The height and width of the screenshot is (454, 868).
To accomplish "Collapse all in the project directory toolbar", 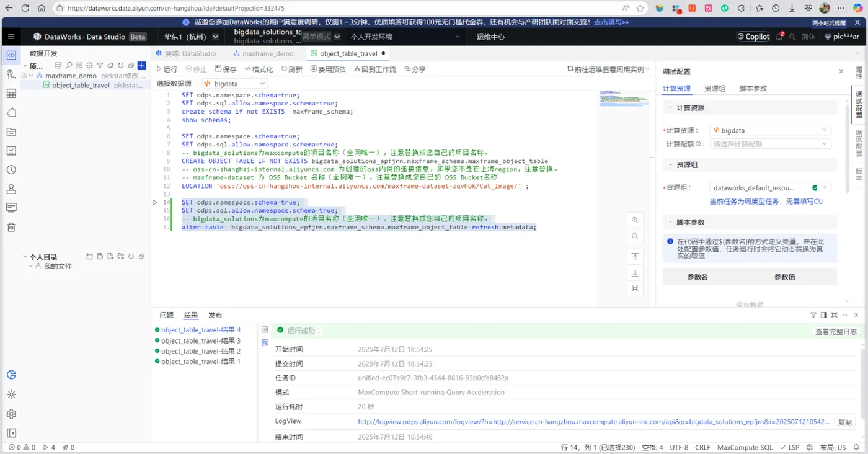I will pos(131,65).
